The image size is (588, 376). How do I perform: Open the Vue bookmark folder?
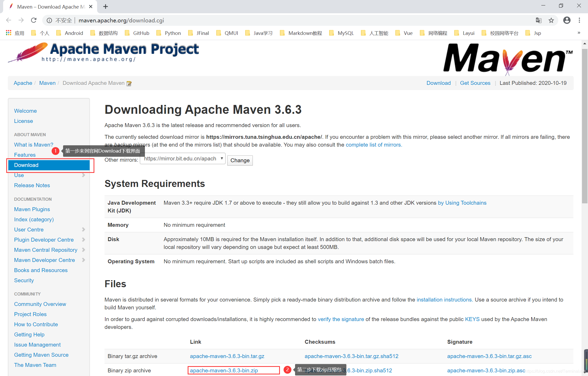click(404, 33)
